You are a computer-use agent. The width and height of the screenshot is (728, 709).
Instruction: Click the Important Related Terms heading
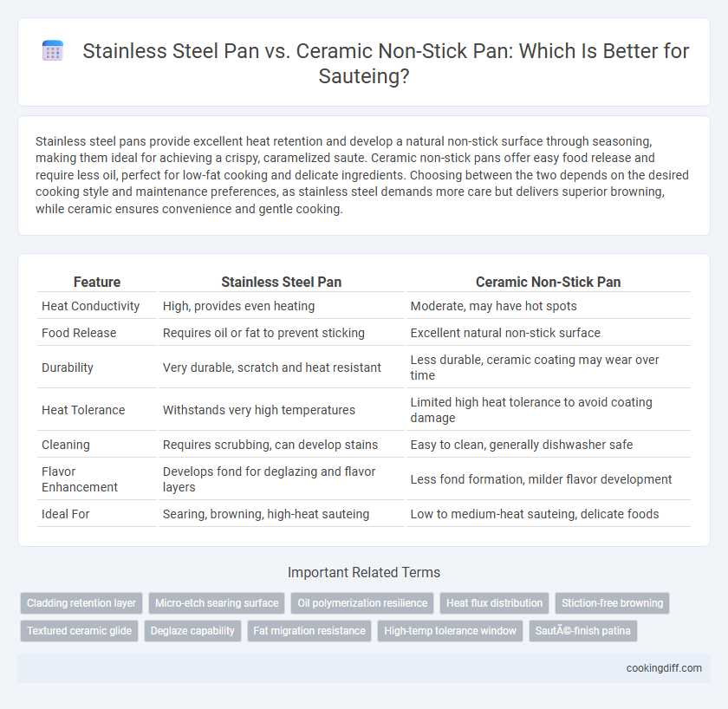tap(363, 572)
